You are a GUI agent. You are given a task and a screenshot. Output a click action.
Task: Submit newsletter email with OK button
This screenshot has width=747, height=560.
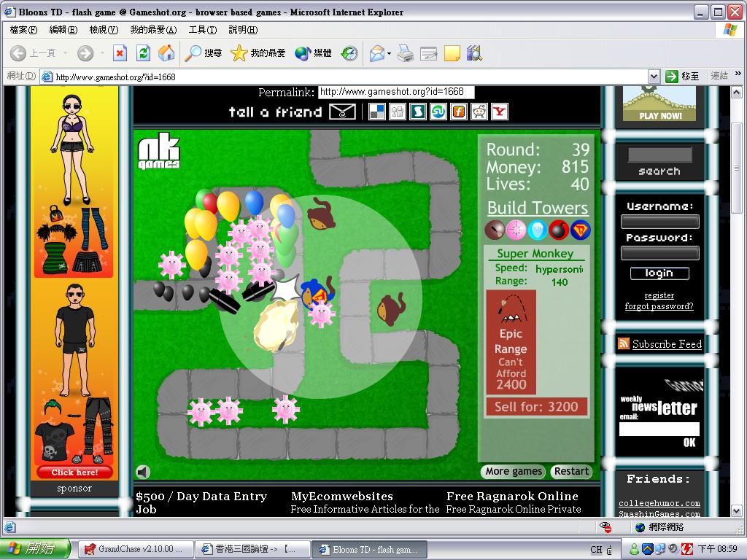690,443
